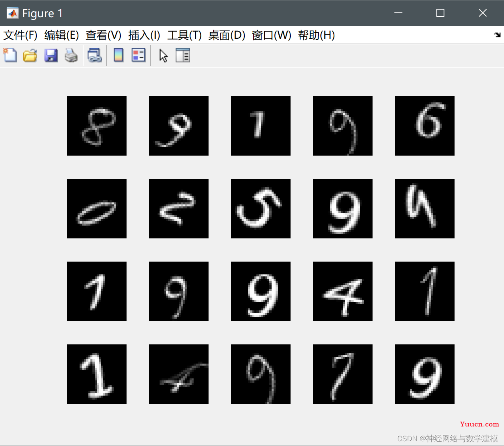This screenshot has height=446, width=504.
Task: Open the Property Inspector icon
Action: (183, 55)
